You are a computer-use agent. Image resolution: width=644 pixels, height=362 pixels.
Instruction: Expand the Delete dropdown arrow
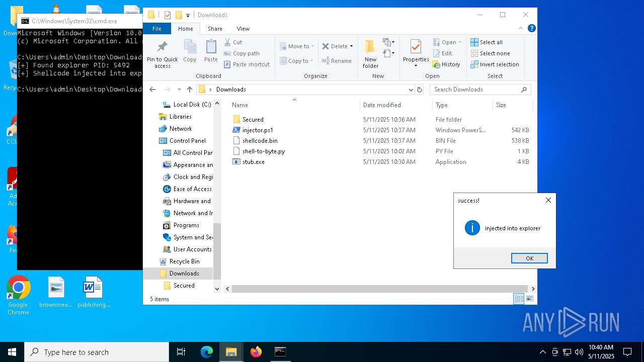coord(351,46)
